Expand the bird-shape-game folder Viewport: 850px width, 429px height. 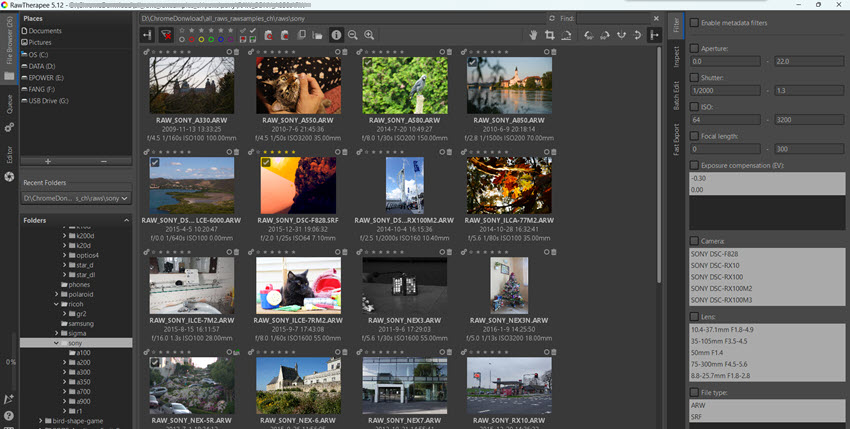point(41,421)
